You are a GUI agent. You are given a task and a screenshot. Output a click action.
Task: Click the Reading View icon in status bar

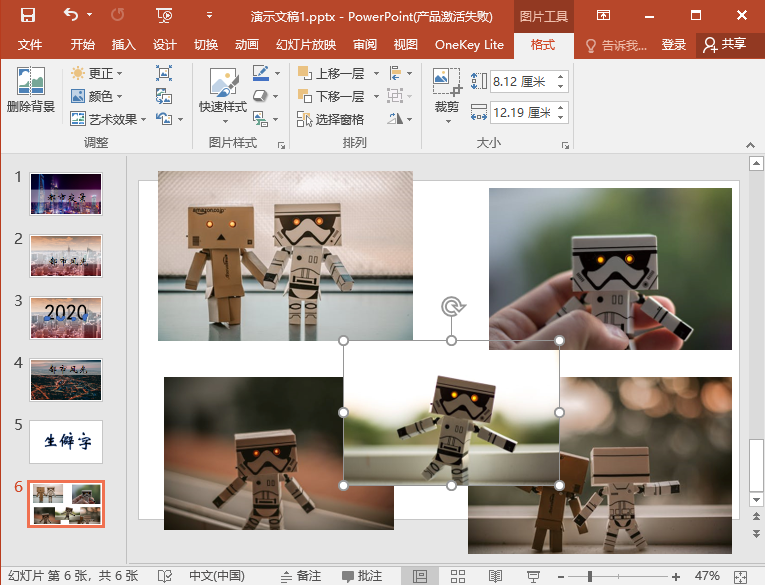(494, 576)
